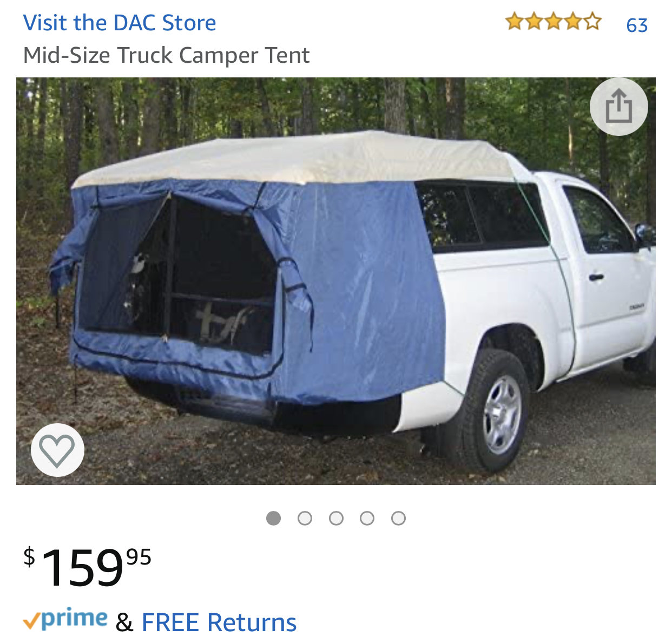
Task: Click the first gold rating star
Action: 514,22
